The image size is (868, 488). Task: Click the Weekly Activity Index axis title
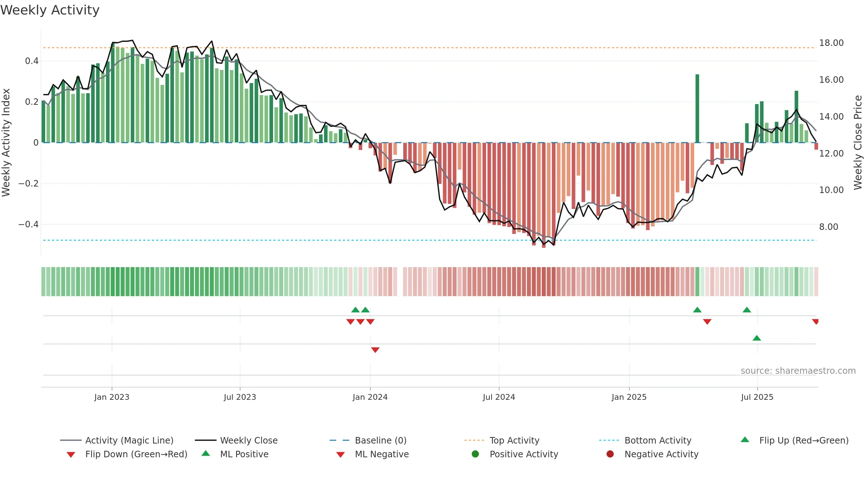tap(6, 142)
